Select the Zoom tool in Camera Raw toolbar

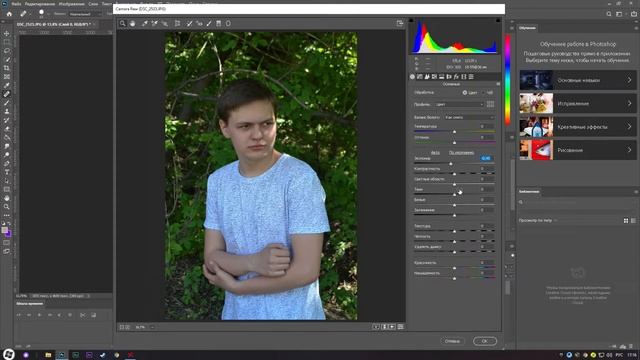coord(122,24)
